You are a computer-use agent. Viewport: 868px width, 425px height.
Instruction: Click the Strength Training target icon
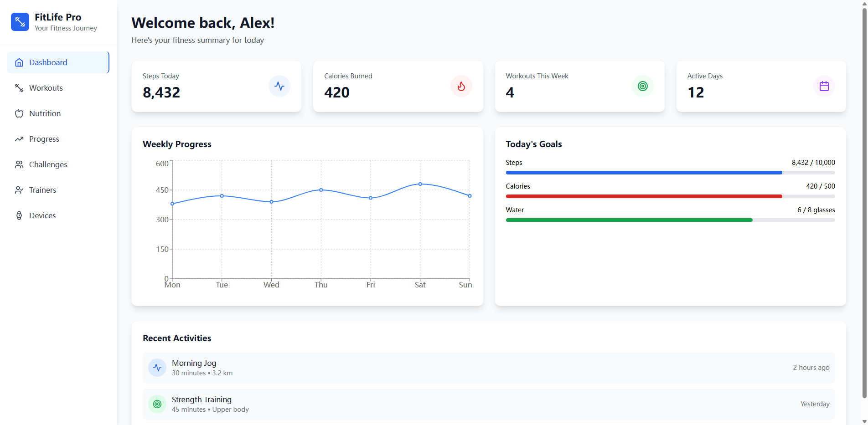pyautogui.click(x=157, y=404)
